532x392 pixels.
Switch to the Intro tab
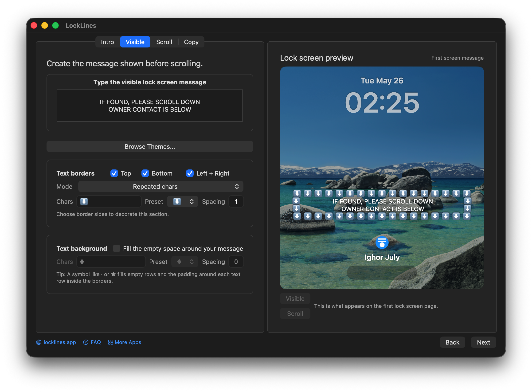pyautogui.click(x=107, y=42)
